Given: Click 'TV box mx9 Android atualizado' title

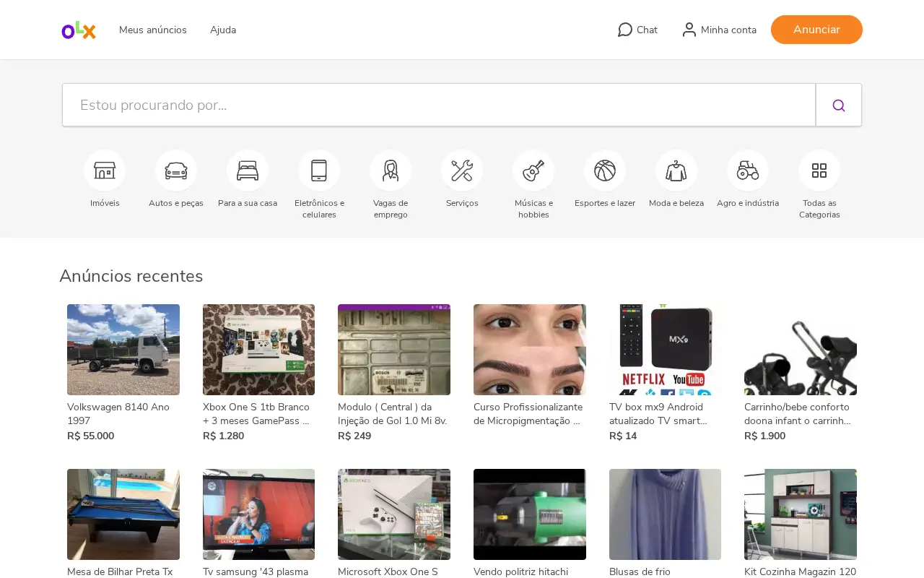Looking at the screenshot, I should pos(658,414).
